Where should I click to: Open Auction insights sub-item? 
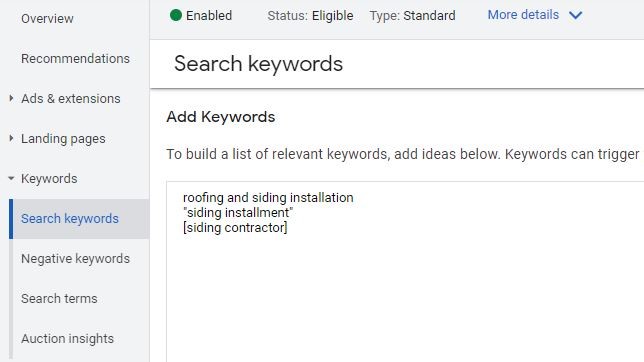[x=67, y=339]
